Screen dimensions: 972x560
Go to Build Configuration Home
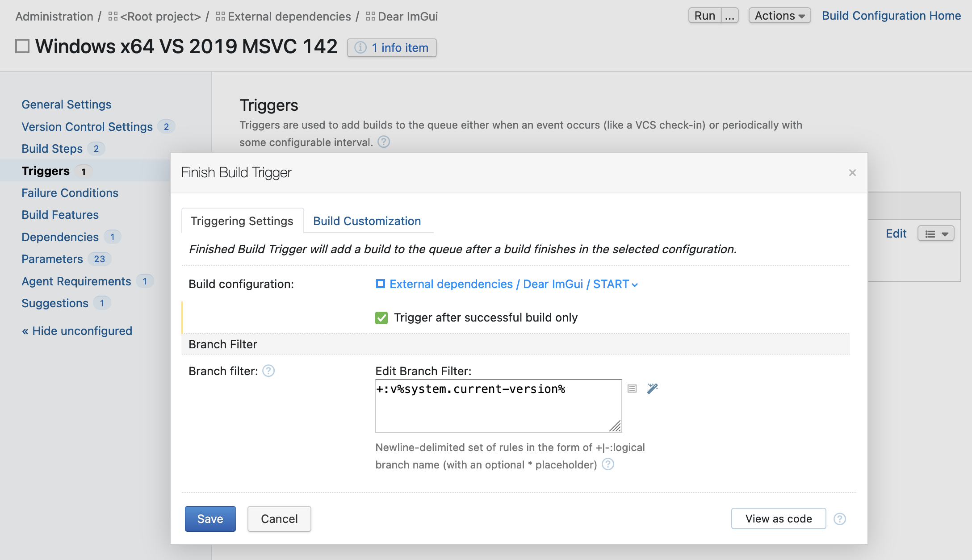tap(891, 16)
